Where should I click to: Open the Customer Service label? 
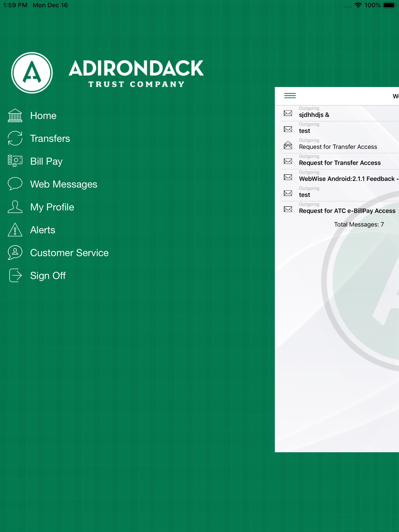69,253
